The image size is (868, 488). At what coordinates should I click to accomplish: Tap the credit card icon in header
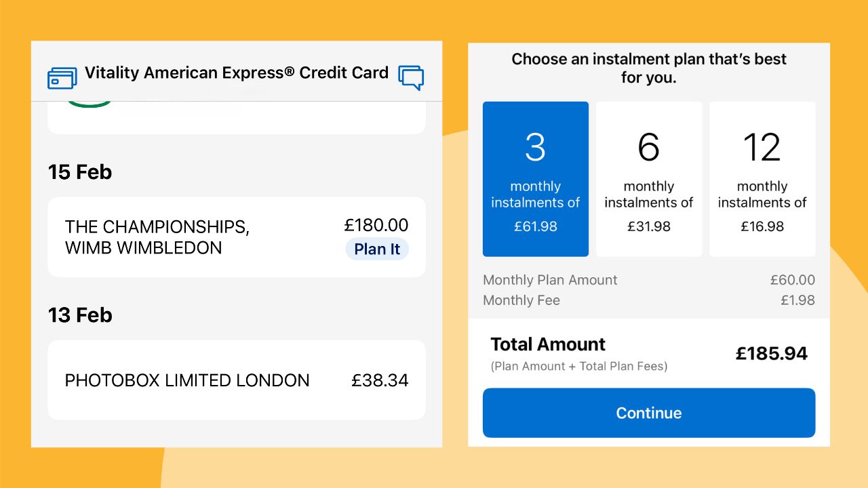click(62, 78)
